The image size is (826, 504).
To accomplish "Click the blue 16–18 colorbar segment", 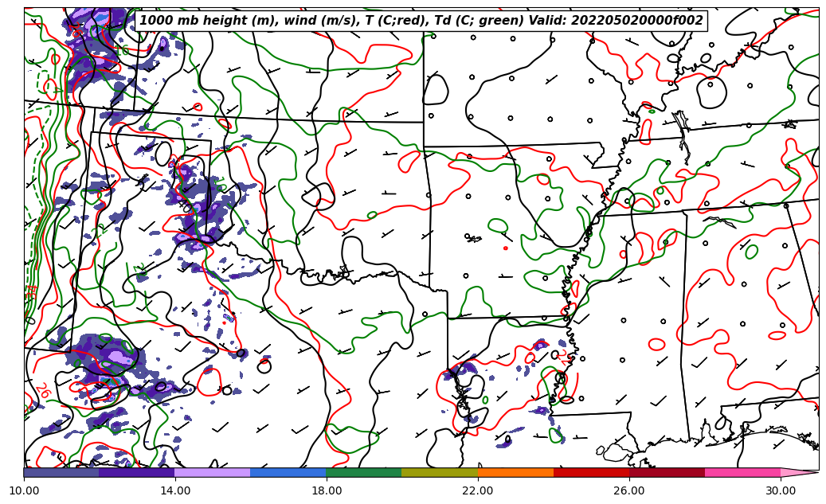I will pyautogui.click(x=288, y=472).
